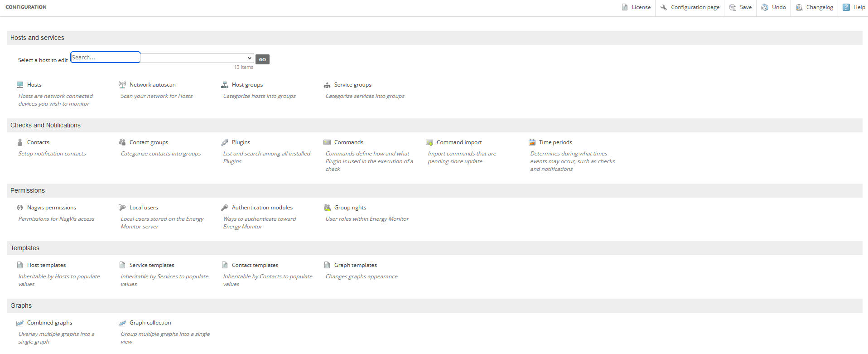This screenshot has width=868, height=354.
Task: Click the Authentication modules key icon
Action: [x=225, y=208]
